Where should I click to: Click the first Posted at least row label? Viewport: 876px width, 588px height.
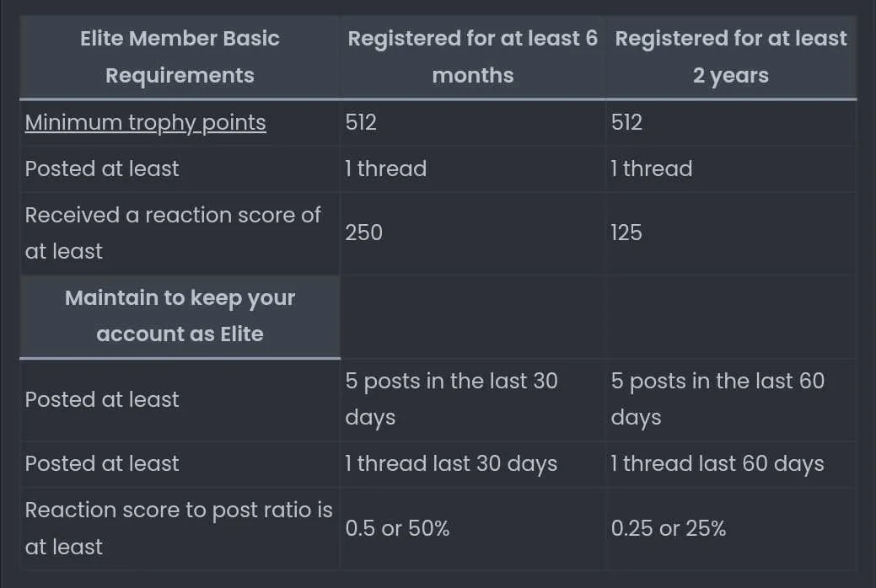coord(102,168)
